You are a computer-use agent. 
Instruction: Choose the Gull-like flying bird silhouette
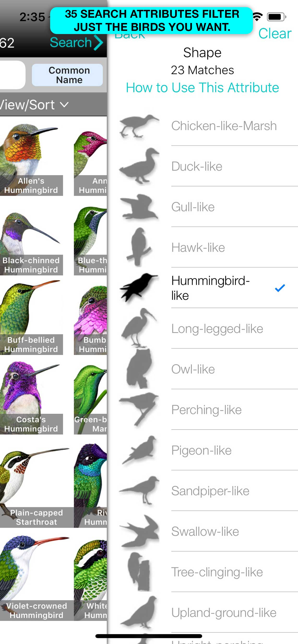point(139,207)
